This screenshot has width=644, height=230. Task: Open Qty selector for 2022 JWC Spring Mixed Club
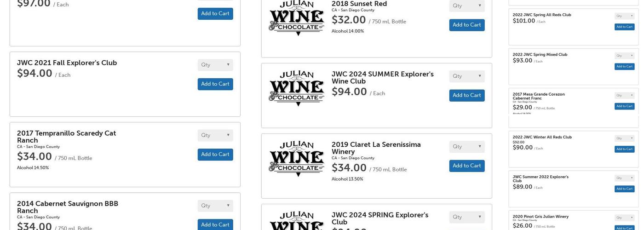point(624,56)
